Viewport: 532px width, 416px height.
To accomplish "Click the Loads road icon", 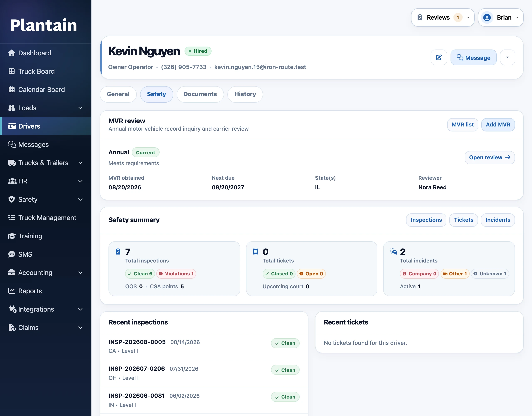I will pyautogui.click(x=11, y=108).
